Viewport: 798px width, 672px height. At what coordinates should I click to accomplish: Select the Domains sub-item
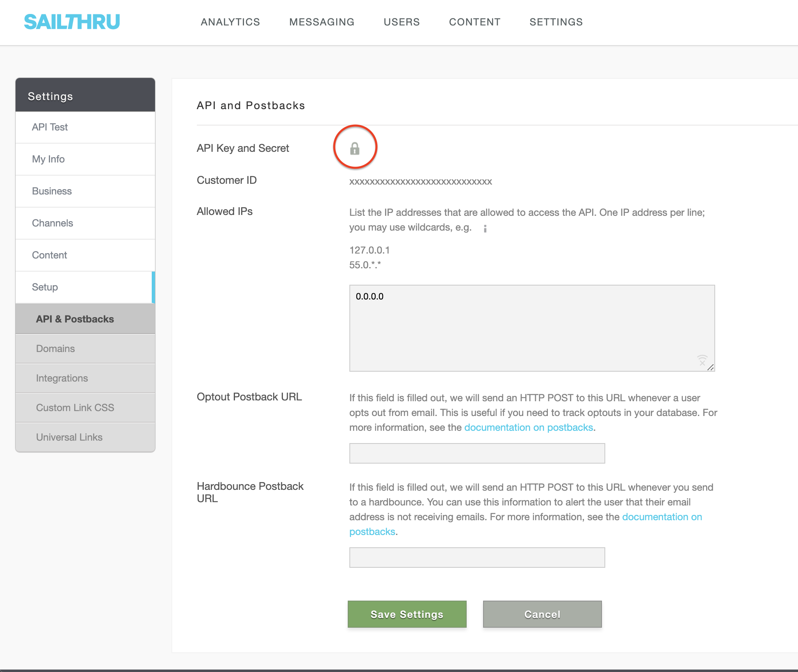(x=55, y=349)
